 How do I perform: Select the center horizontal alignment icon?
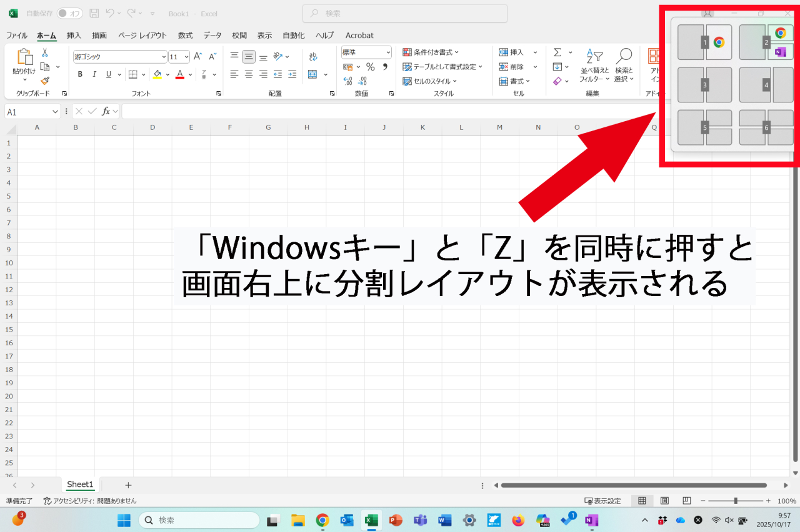pos(249,74)
